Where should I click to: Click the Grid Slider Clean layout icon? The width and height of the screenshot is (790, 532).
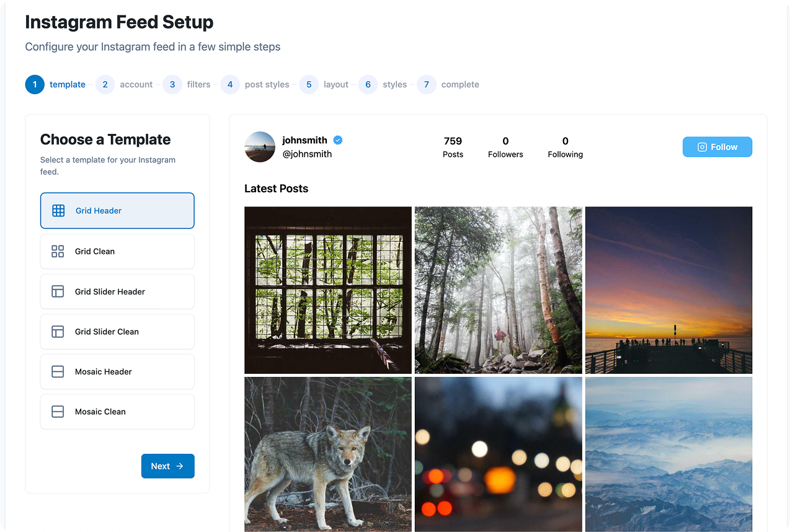(58, 332)
